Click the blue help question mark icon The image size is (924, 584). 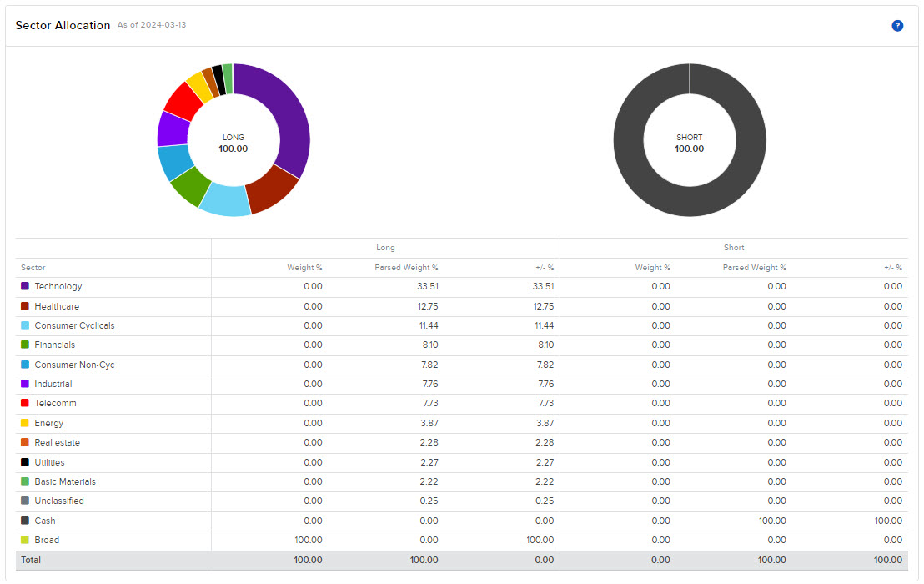897,26
